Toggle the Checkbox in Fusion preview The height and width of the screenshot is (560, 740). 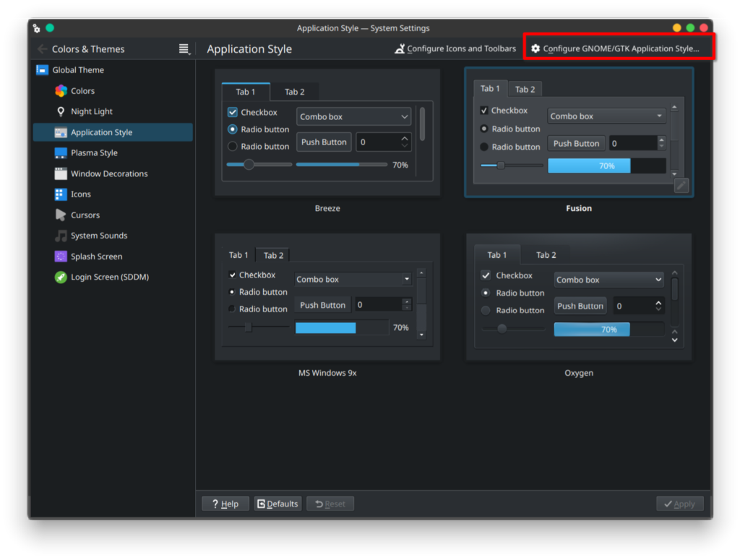point(484,111)
